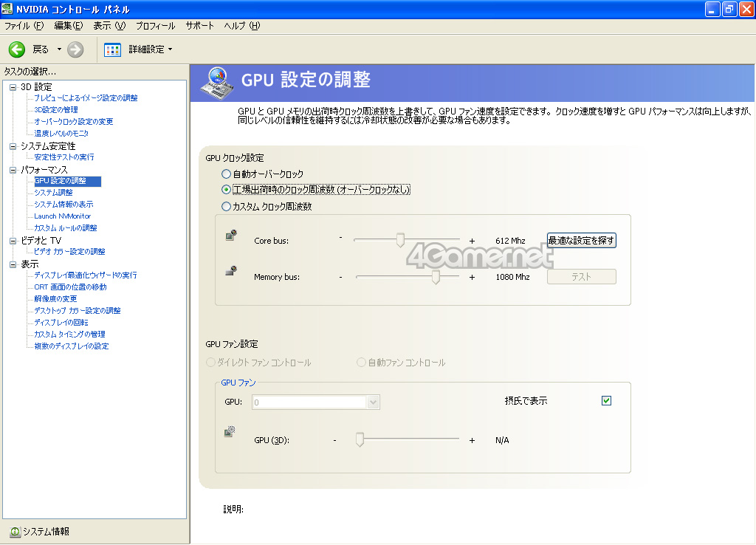
Task: Collapse the 表示 tree node
Action: click(13, 265)
